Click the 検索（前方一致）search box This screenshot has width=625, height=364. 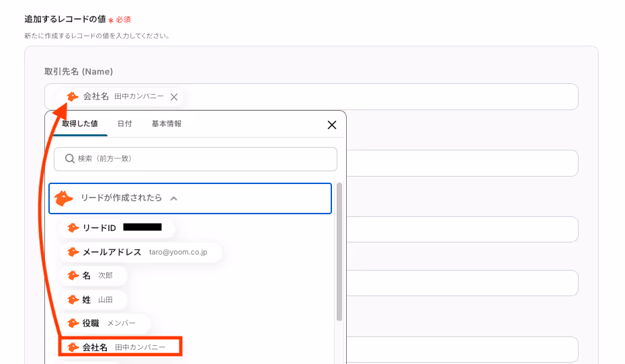coord(196,159)
